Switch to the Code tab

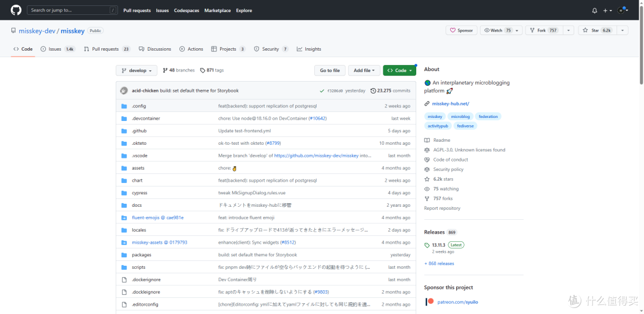pos(23,49)
